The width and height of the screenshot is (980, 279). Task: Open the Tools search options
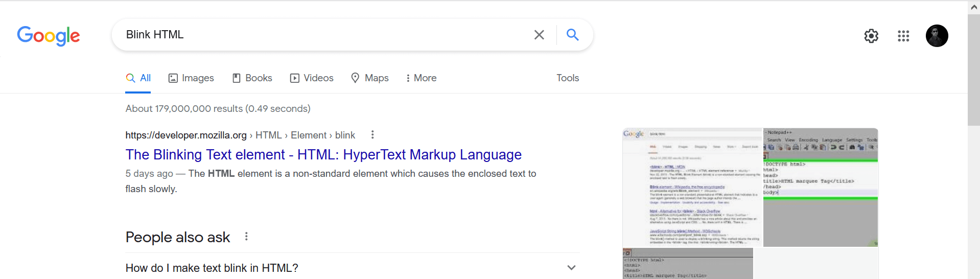(x=568, y=78)
